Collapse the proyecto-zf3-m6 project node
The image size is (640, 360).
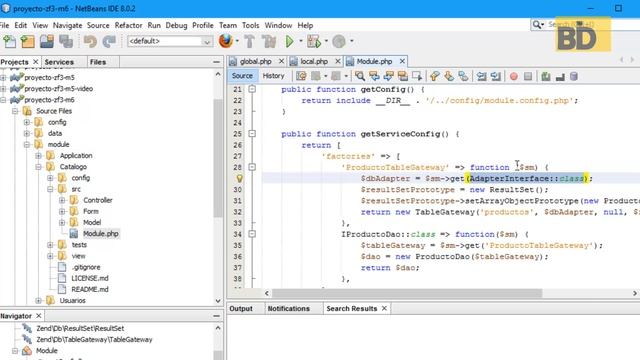click(3, 100)
